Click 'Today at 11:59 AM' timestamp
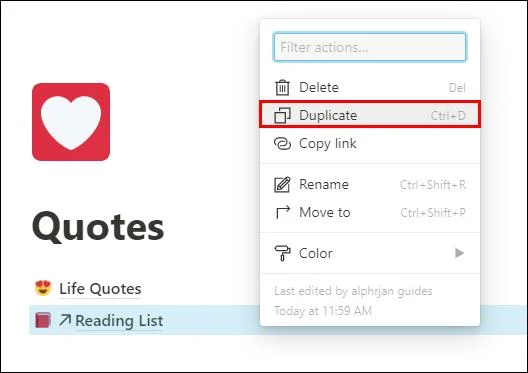Screen dimensions: 528x373 (323, 311)
